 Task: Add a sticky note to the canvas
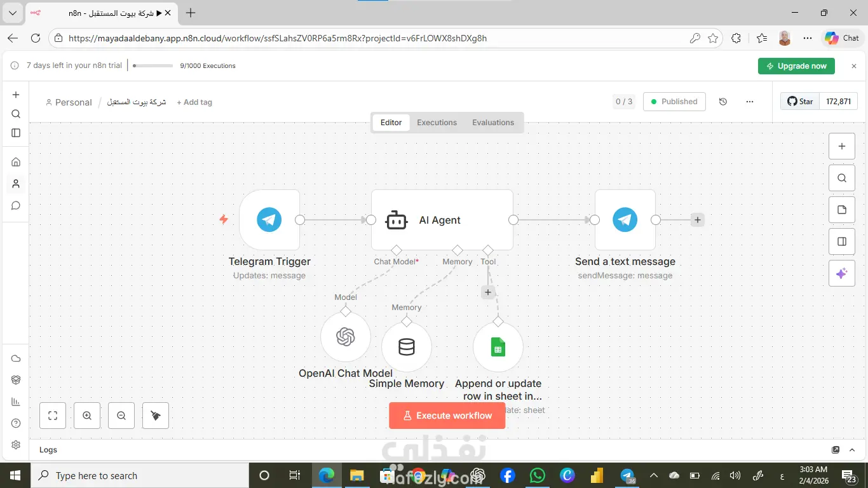point(842,210)
